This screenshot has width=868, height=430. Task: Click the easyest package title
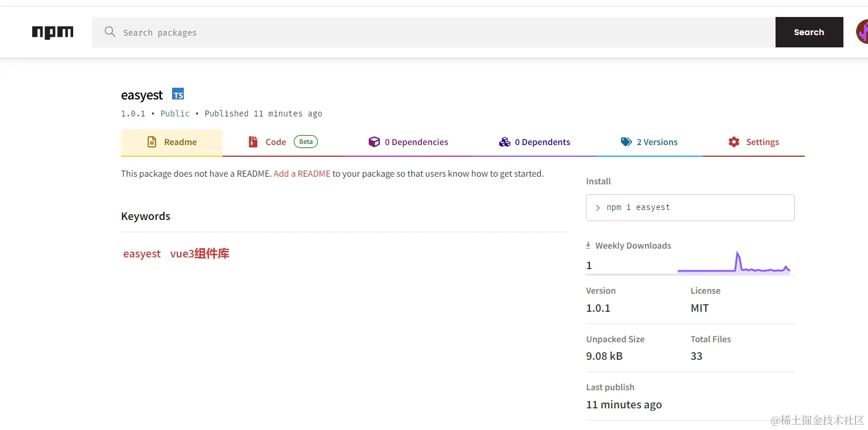coord(142,95)
